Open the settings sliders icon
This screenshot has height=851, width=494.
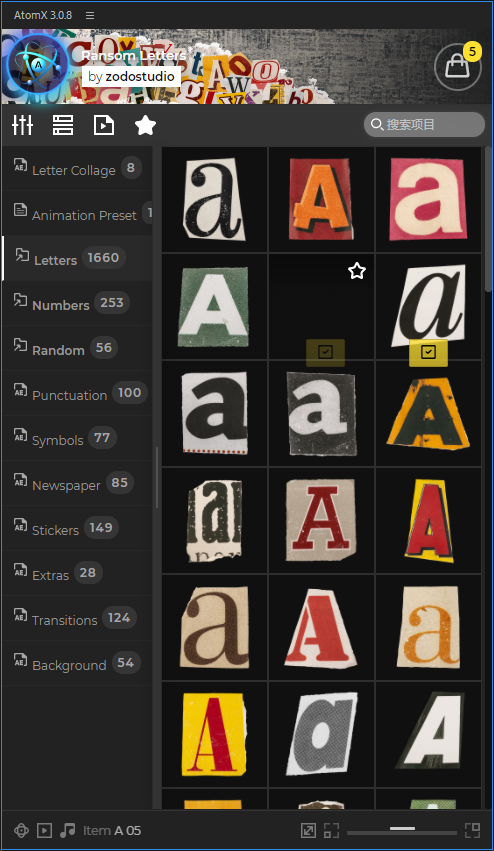tap(22, 125)
